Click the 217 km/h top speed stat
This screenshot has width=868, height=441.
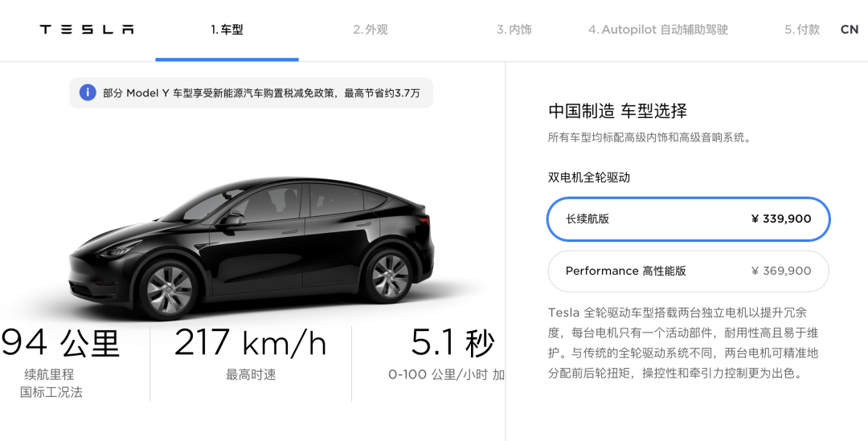[250, 343]
